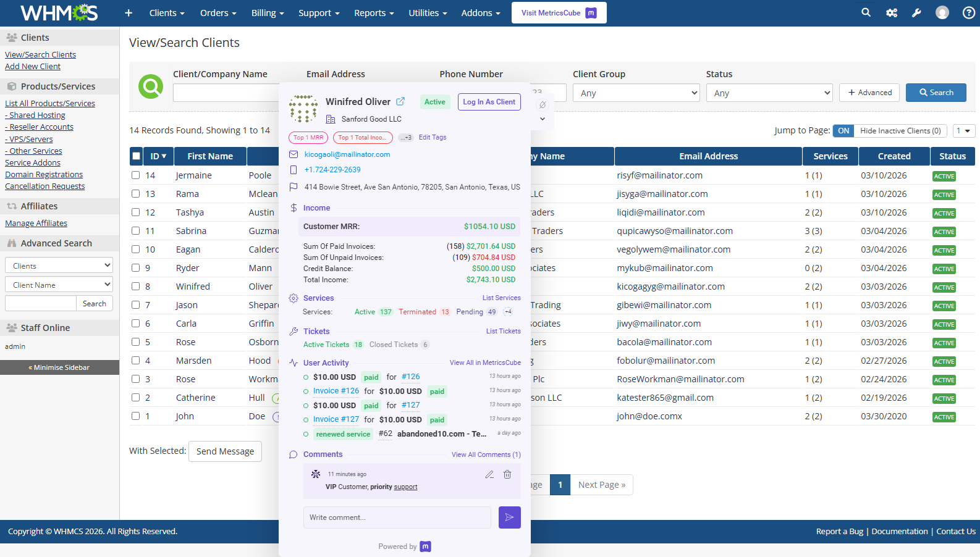Click the company building icon

[x=331, y=119]
